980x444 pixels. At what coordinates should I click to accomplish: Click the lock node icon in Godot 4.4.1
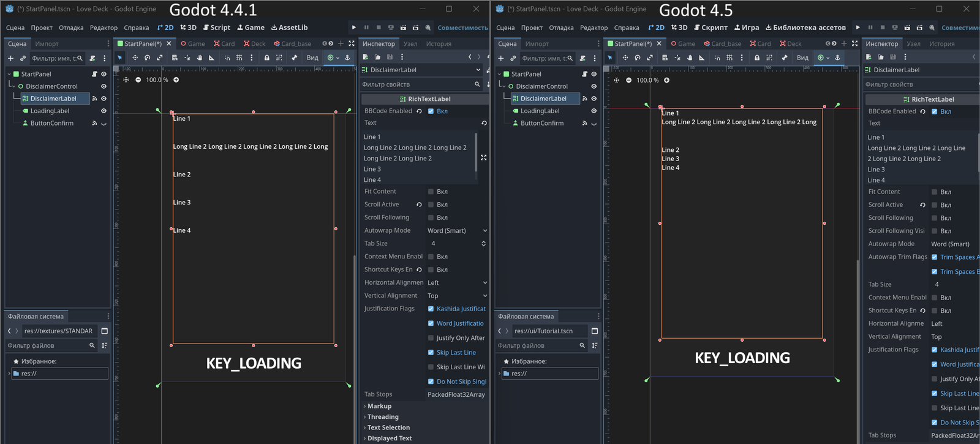click(266, 58)
